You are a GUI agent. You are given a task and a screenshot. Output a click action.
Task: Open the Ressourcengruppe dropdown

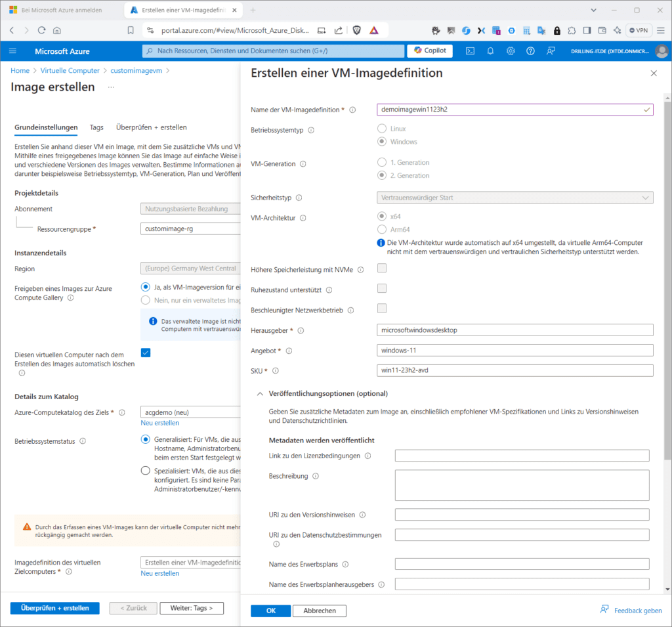(x=191, y=229)
